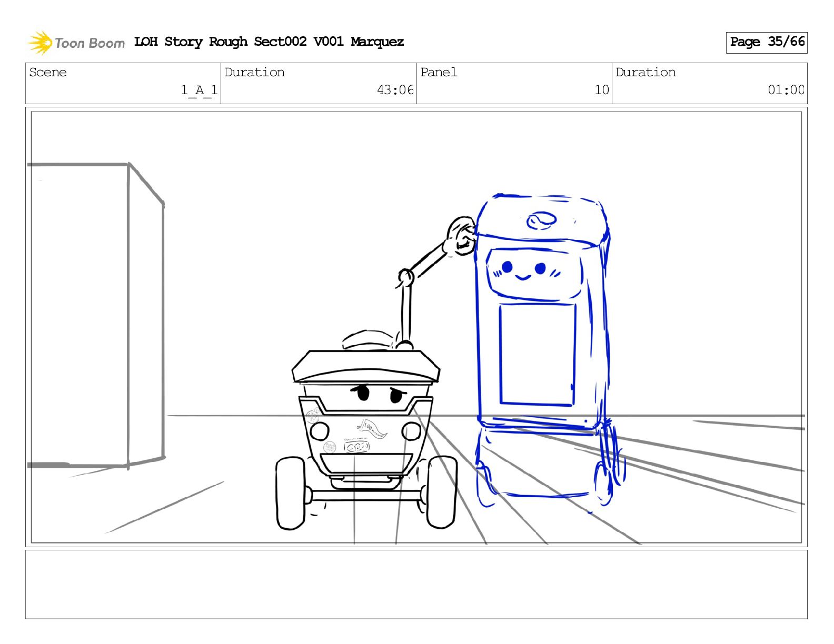Click the 'Panel' label
The image size is (834, 644).
tap(439, 72)
